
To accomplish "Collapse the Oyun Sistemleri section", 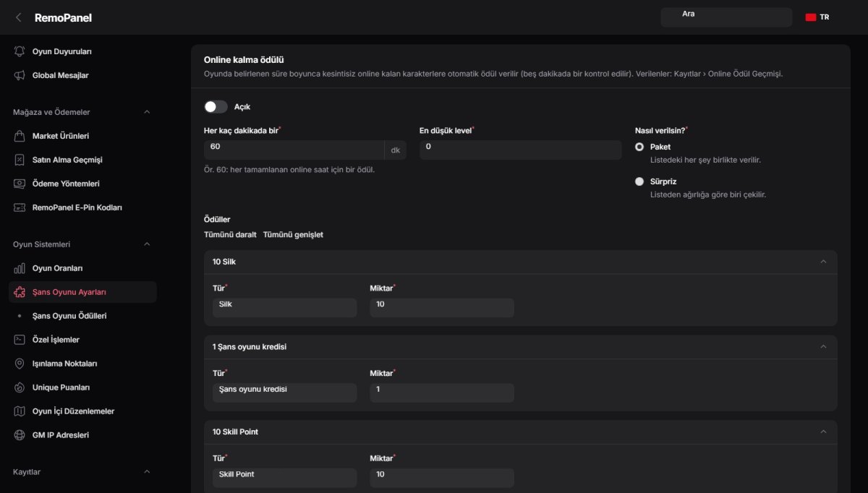I will [147, 244].
